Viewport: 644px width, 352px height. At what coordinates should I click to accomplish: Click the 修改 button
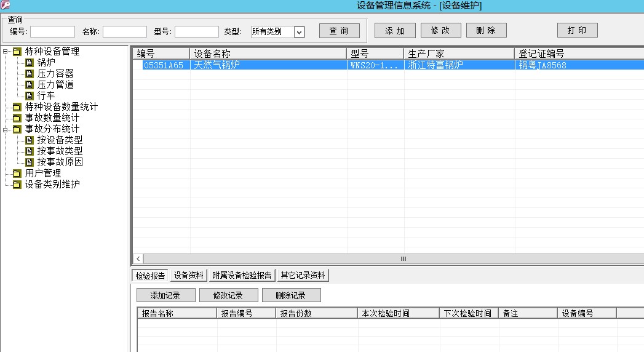coord(440,30)
